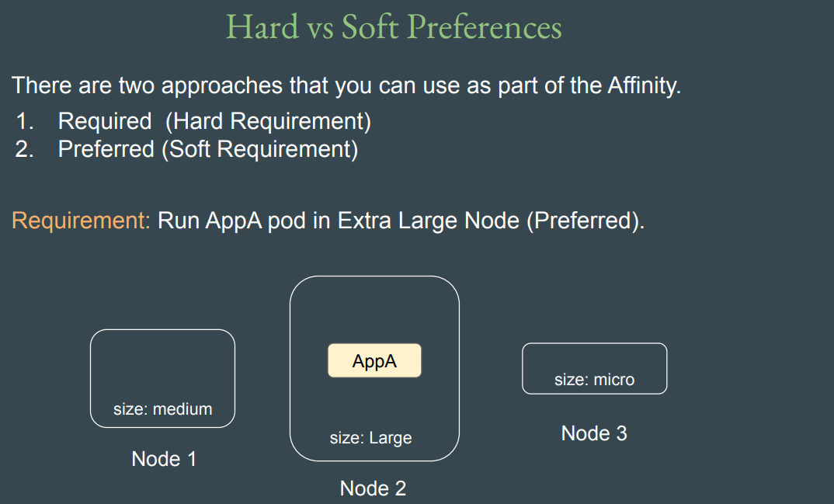Viewport: 834px width, 504px height.
Task: Click the 'Node 1' caption
Action: pyautogui.click(x=164, y=459)
